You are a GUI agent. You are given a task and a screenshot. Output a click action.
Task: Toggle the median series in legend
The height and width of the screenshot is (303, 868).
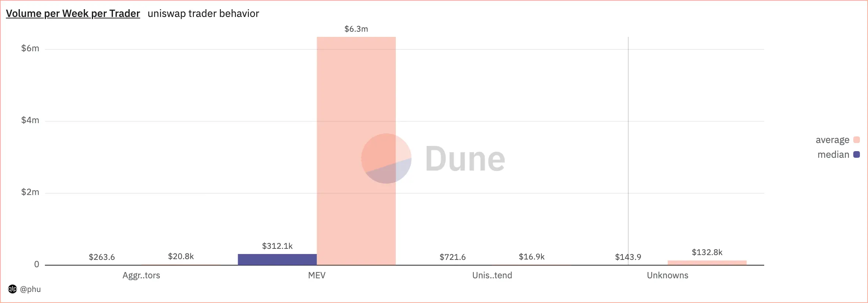pos(833,155)
